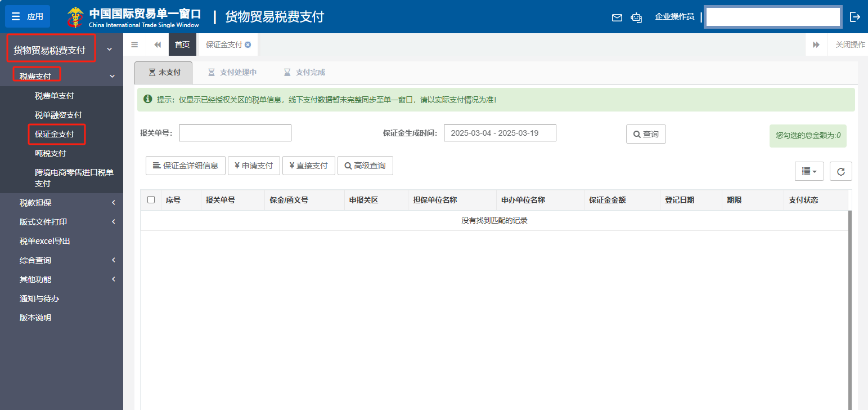Click the logout exit icon

coord(855,17)
